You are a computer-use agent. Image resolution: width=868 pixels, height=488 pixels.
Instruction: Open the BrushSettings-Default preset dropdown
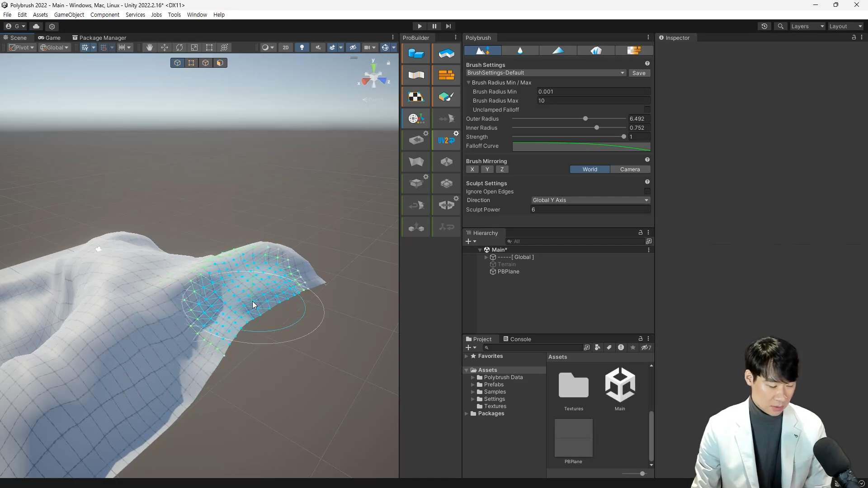coord(546,73)
